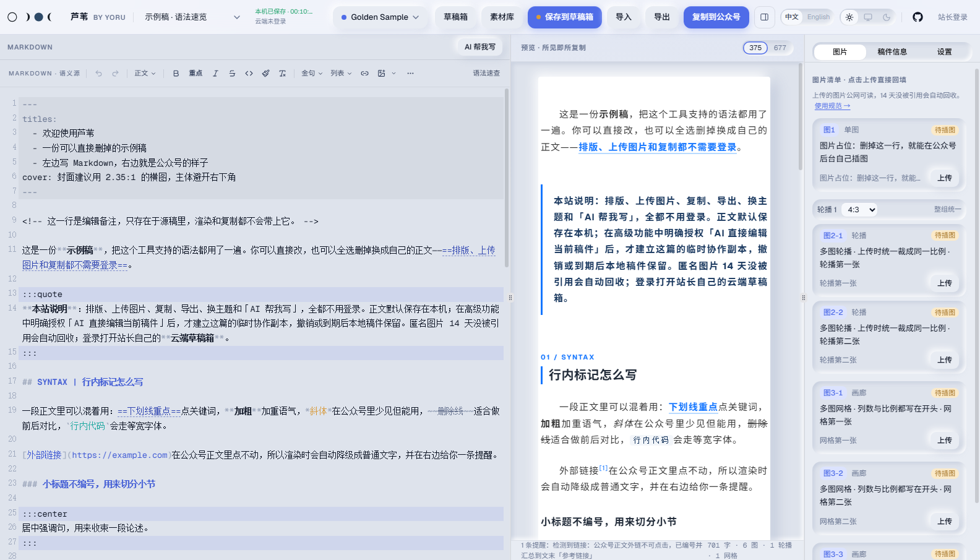Apply italic formatting icon
980x560 pixels.
coord(215,73)
